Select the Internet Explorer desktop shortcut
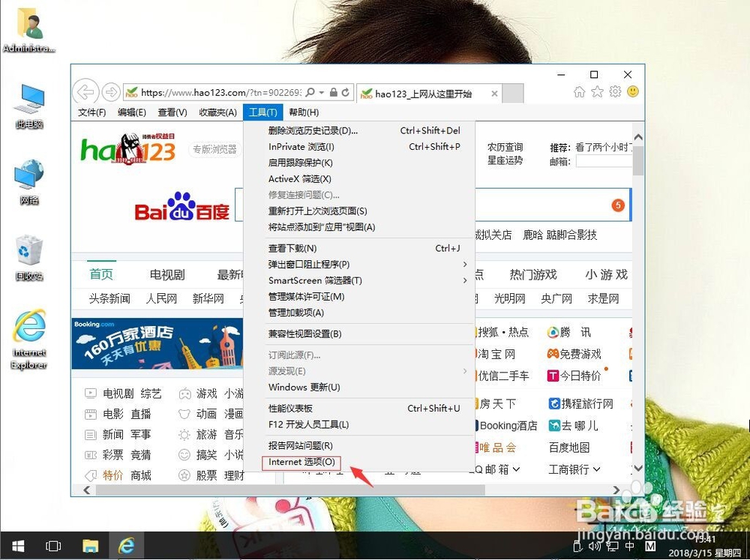The height and width of the screenshot is (560, 750). pos(29,340)
